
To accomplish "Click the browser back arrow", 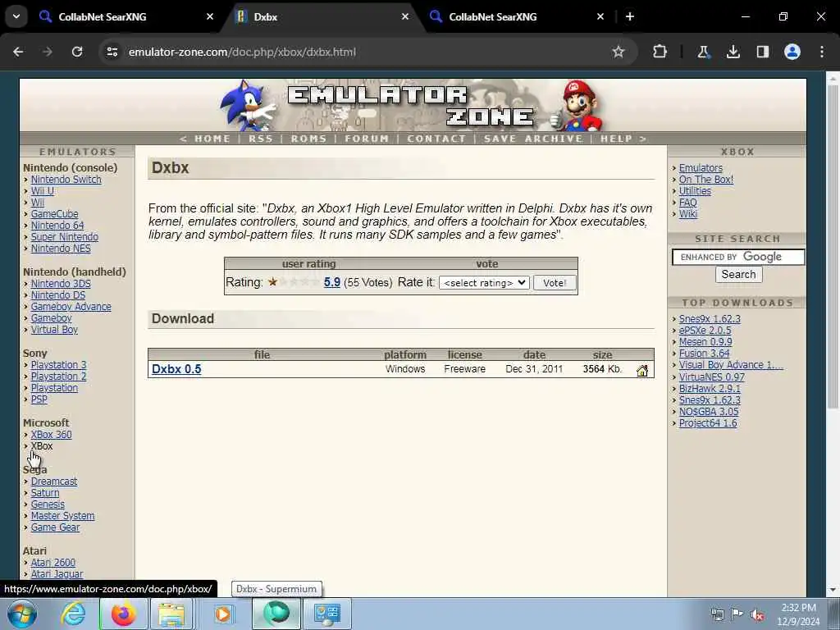I will point(18,52).
